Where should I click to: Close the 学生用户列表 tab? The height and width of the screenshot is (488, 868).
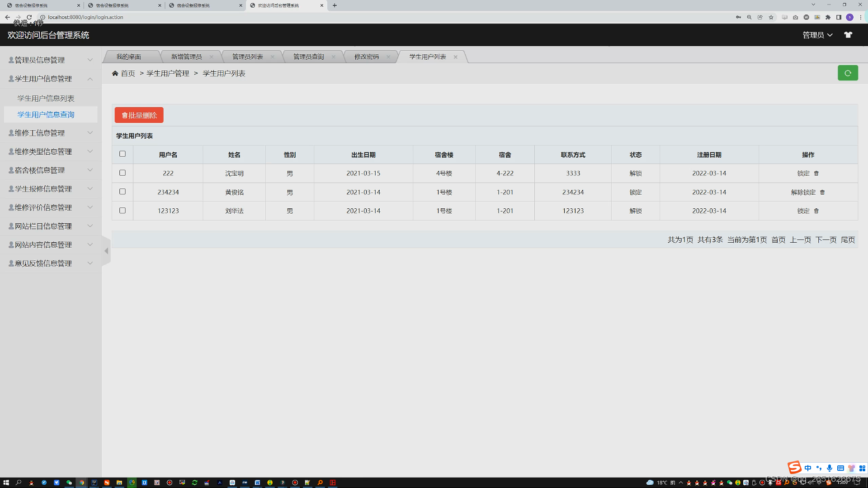pos(456,57)
